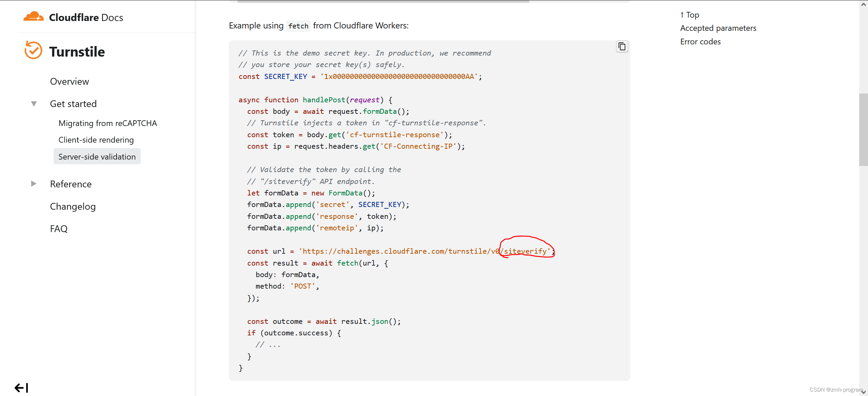Click the Reference section triangle
Image resolution: width=868 pixels, height=396 pixels.
[x=34, y=183]
